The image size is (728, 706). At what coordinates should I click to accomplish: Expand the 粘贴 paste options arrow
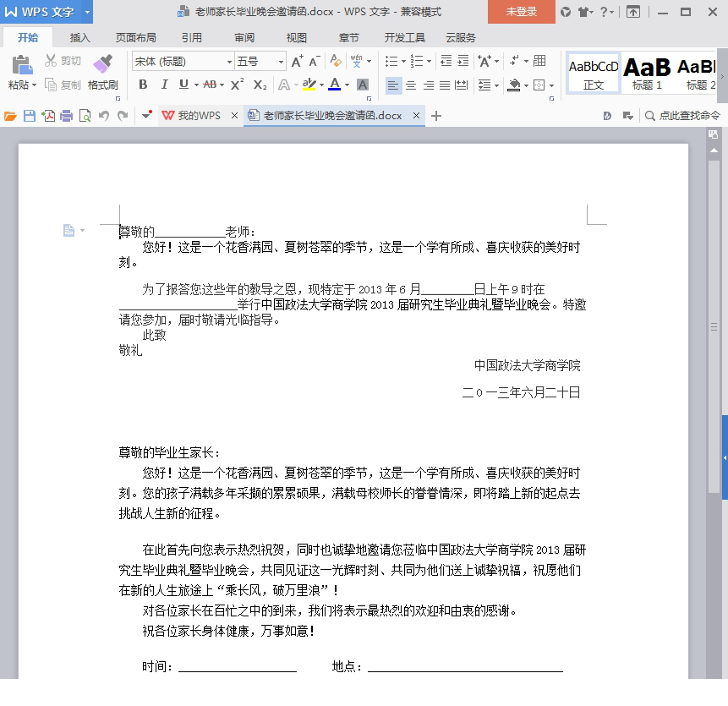(x=35, y=85)
